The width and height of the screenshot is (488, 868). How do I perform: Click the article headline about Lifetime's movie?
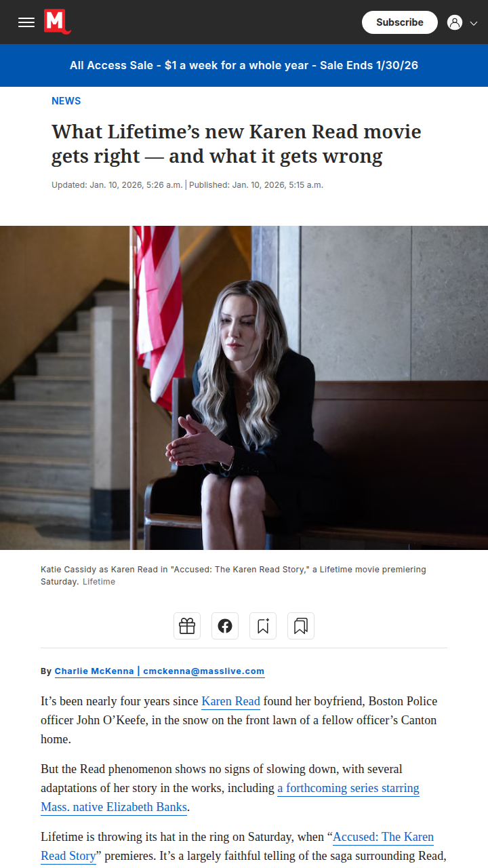tap(237, 144)
